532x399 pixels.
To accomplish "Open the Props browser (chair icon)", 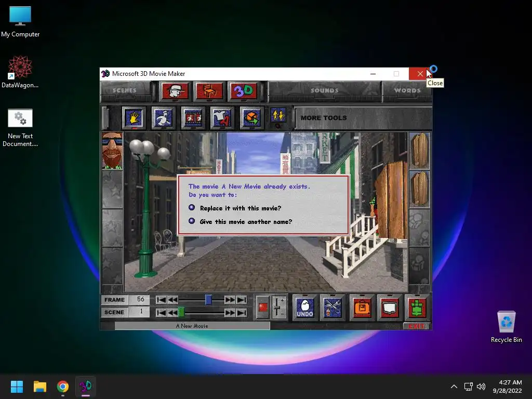I will 209,90.
